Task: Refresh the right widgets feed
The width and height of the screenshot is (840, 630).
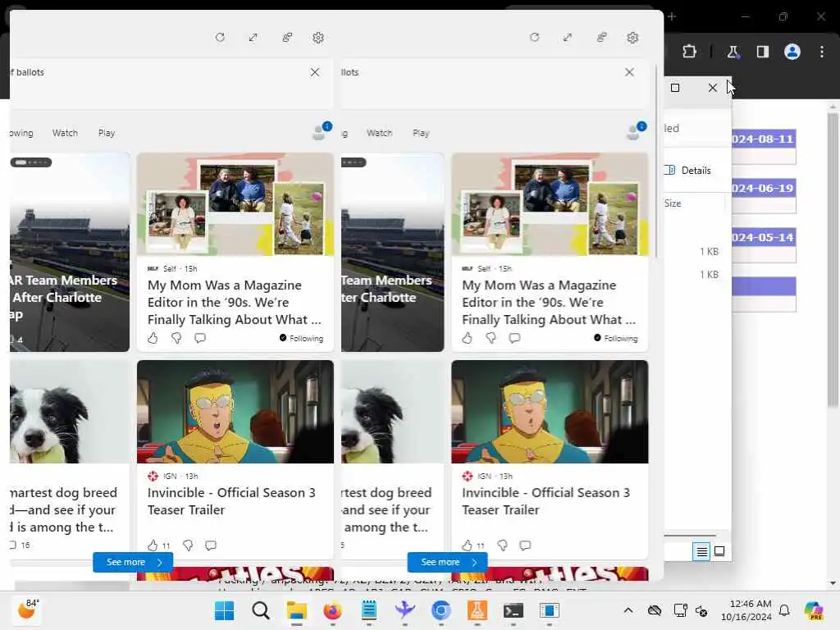Action: pyautogui.click(x=534, y=38)
